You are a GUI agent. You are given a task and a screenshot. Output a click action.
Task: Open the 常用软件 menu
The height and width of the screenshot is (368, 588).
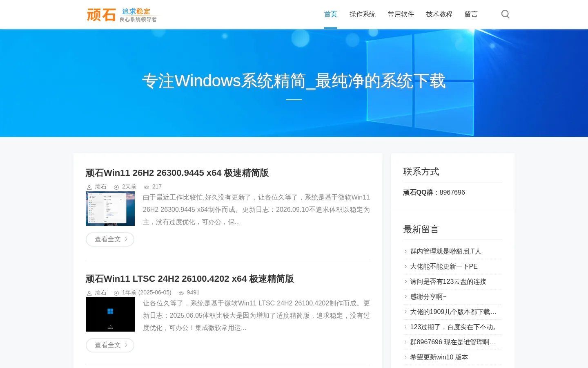point(401,14)
